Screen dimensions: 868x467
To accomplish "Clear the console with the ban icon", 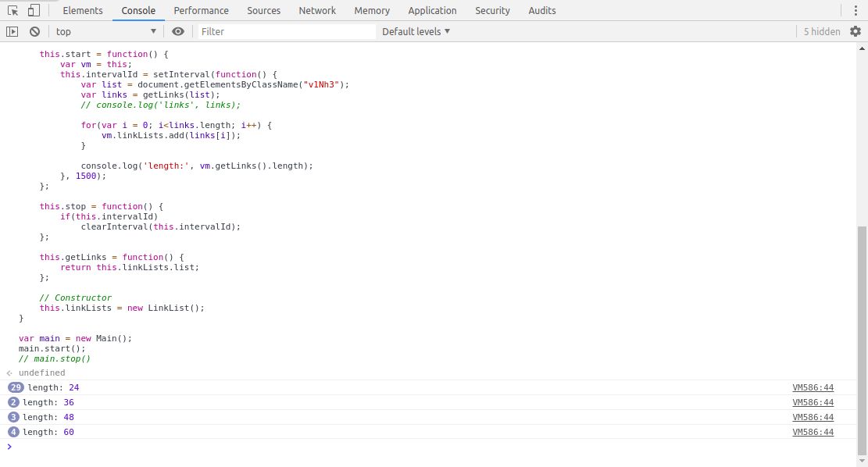I will (x=34, y=31).
